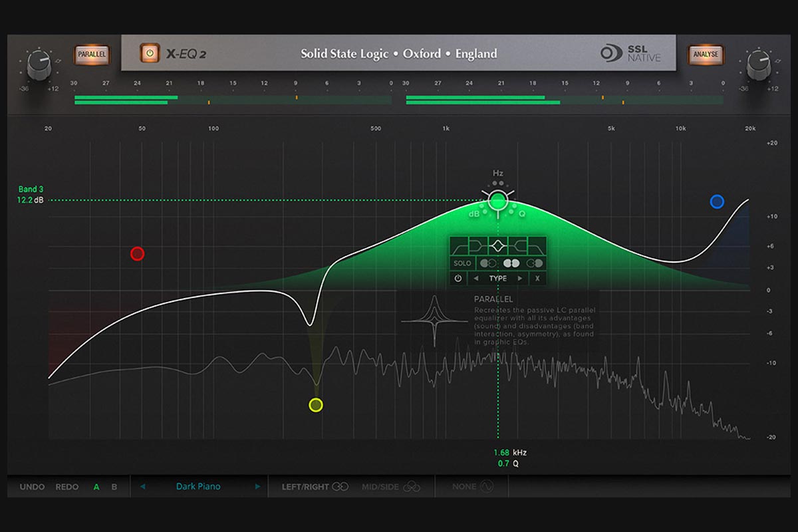The image size is (798, 532).
Task: Click the output gain knob
Action: tap(758, 60)
